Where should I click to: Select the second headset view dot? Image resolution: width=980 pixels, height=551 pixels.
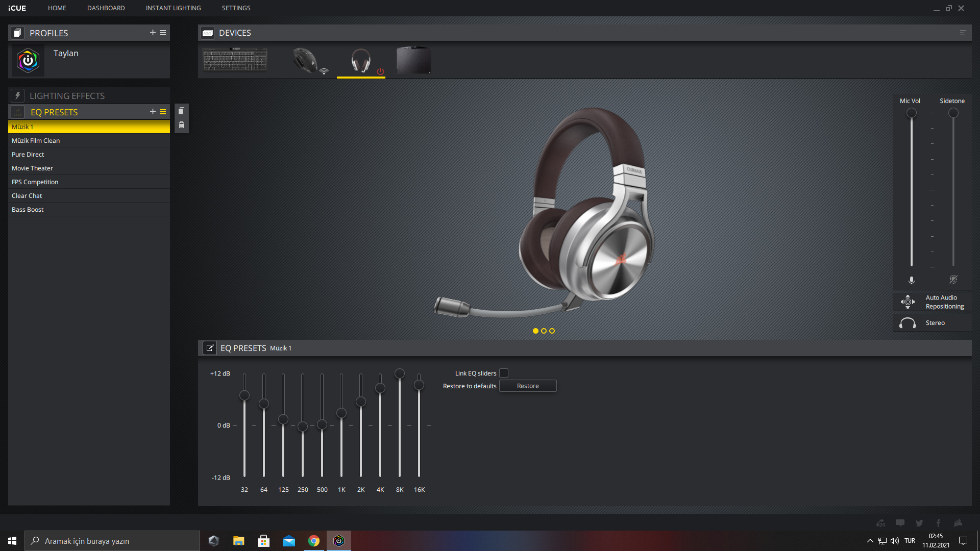pos(544,331)
